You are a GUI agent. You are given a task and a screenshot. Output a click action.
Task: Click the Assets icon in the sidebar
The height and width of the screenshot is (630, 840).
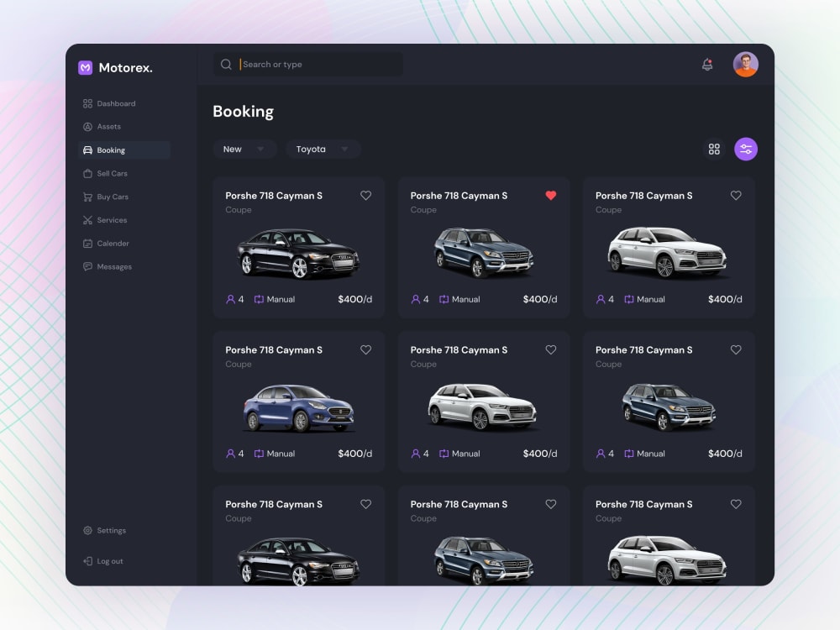(87, 126)
